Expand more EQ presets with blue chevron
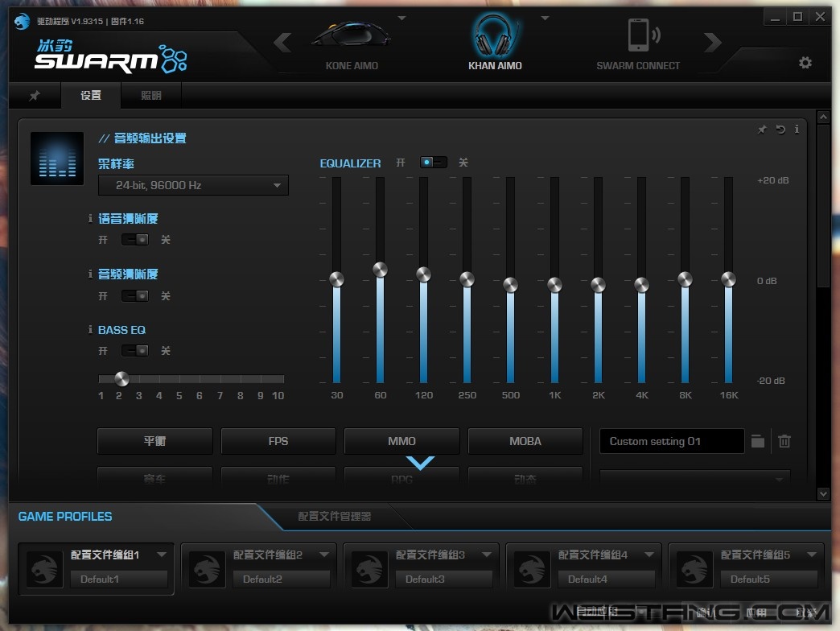This screenshot has width=840, height=631. pyautogui.click(x=421, y=463)
